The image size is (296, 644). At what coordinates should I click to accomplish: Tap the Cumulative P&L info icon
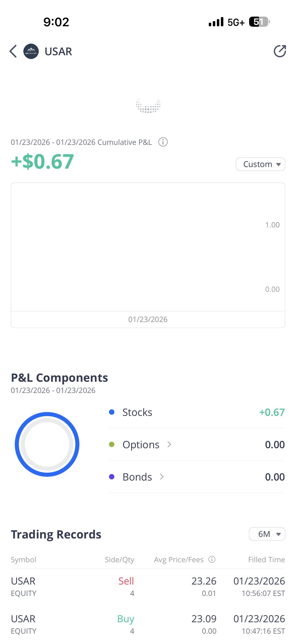click(x=163, y=142)
